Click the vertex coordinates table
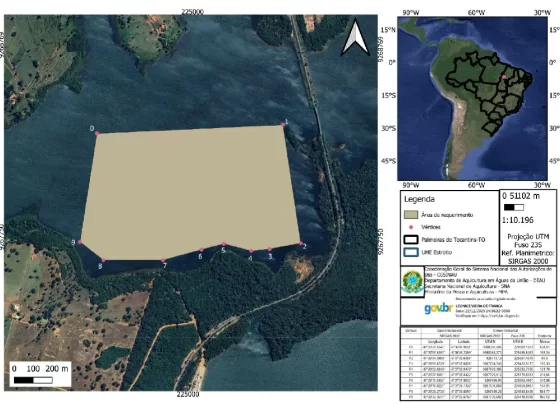Viewport: 560px width, 404px height. coord(478,363)
